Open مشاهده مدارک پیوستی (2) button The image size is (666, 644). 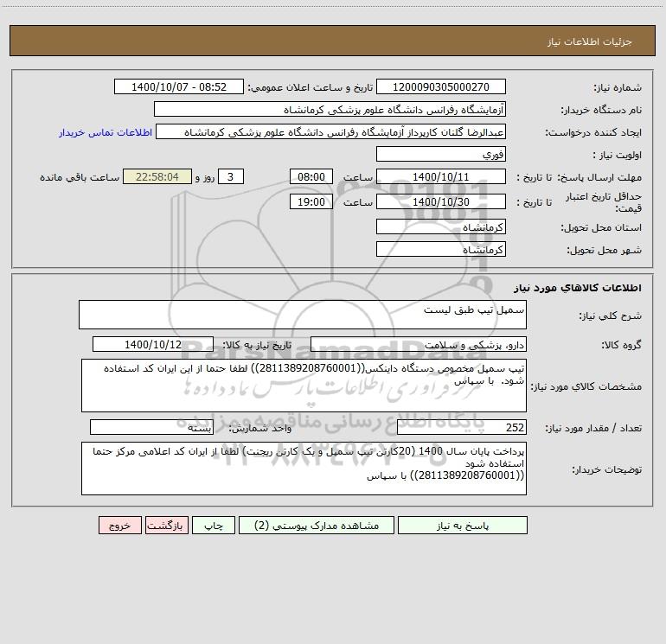317,526
